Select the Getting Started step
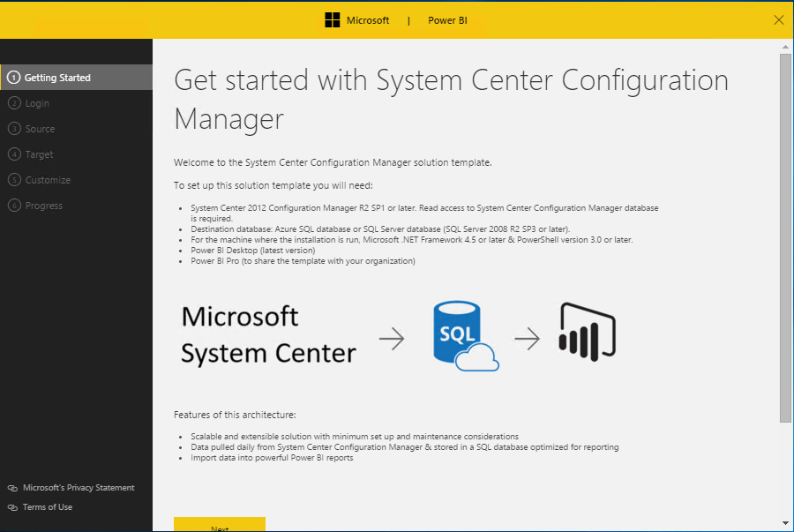 coord(57,78)
